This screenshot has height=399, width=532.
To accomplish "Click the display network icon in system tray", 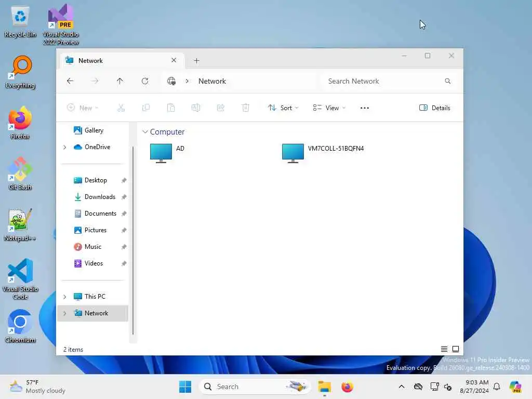I will point(435,387).
